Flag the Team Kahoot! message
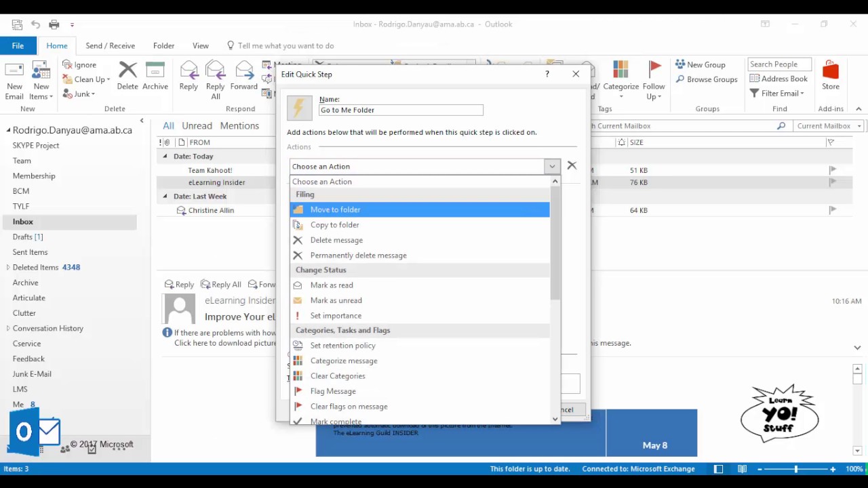The image size is (868, 488). tap(832, 170)
